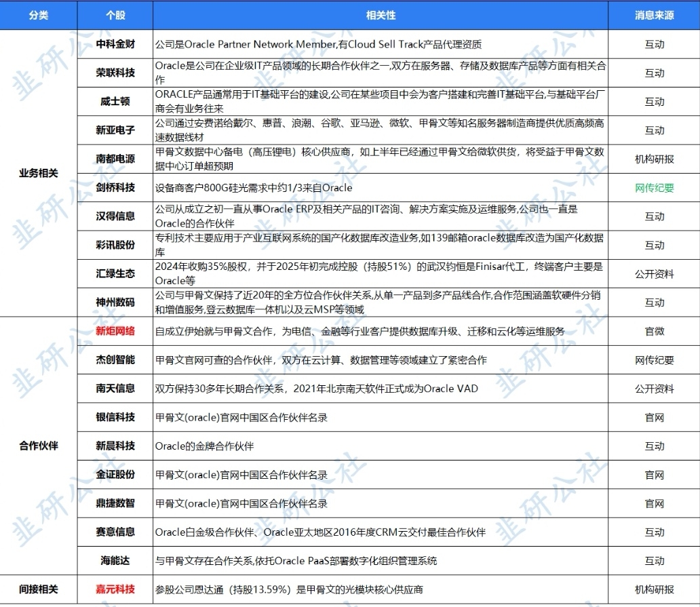Click description about Oracle ERP consulting
The width and height of the screenshot is (700, 607).
tap(366, 216)
